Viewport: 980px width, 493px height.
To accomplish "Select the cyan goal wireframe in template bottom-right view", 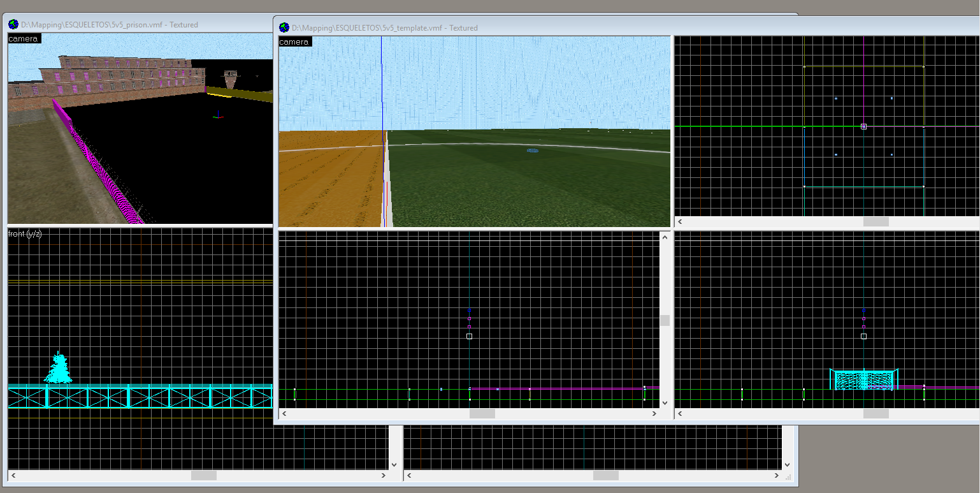I will pyautogui.click(x=863, y=379).
